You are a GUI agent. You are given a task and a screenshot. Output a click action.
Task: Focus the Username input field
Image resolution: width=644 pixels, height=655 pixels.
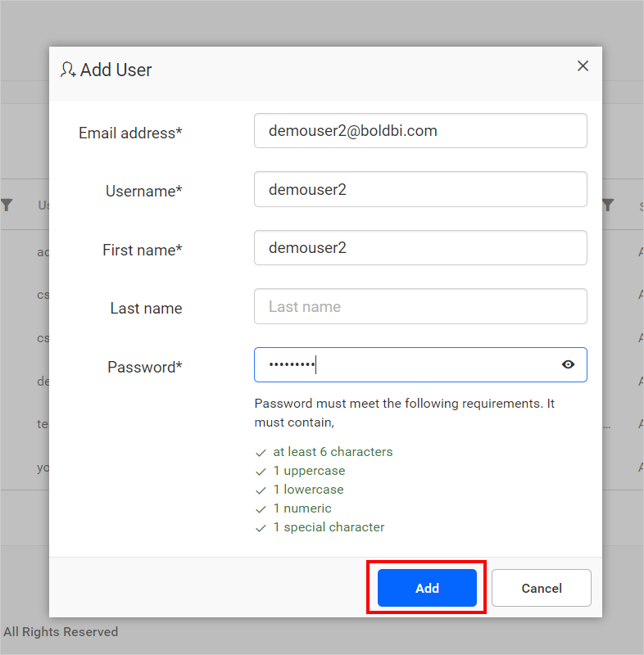(420, 189)
